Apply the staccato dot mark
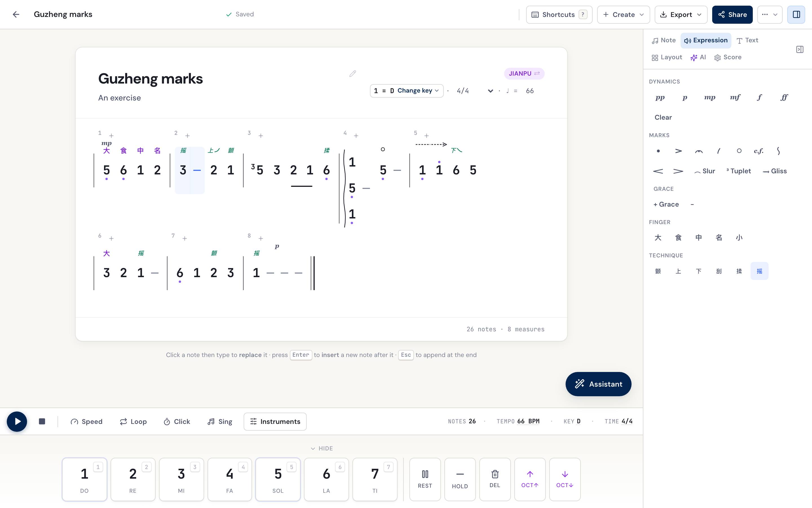Viewport: 812px width, 508px height. click(658, 151)
